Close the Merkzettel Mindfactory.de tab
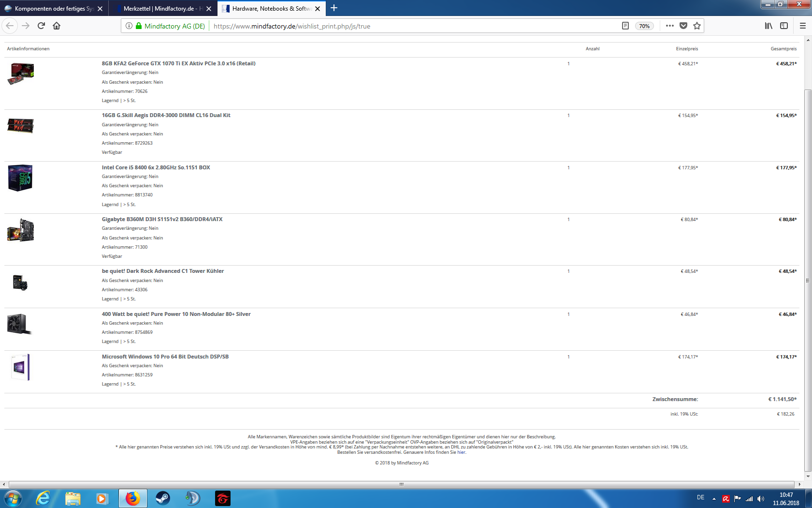Screen dimensions: 812x508 209,9
